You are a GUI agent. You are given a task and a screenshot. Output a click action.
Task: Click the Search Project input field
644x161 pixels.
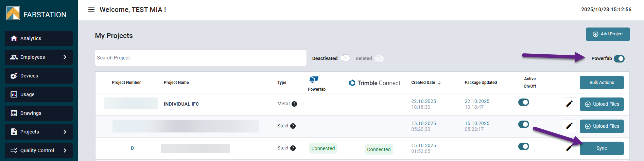[201, 58]
